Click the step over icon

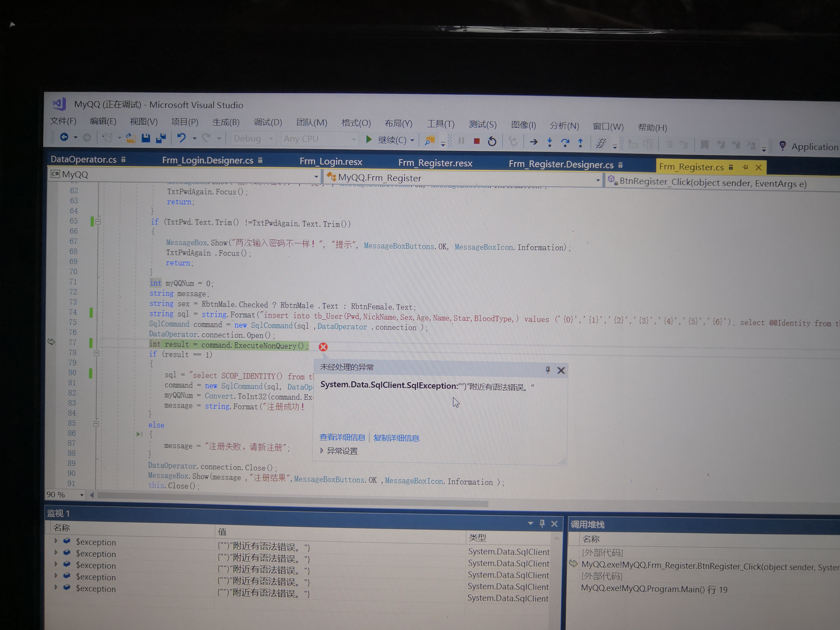pyautogui.click(x=565, y=143)
